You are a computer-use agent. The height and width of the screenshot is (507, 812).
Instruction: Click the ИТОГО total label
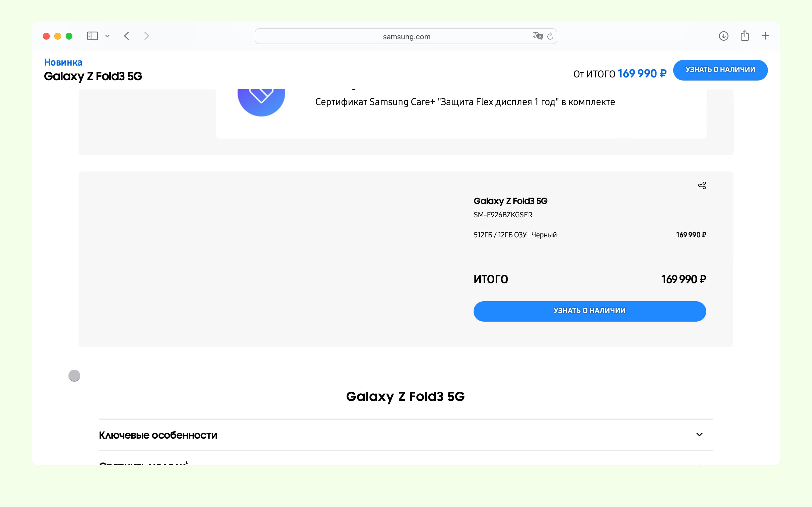(491, 279)
